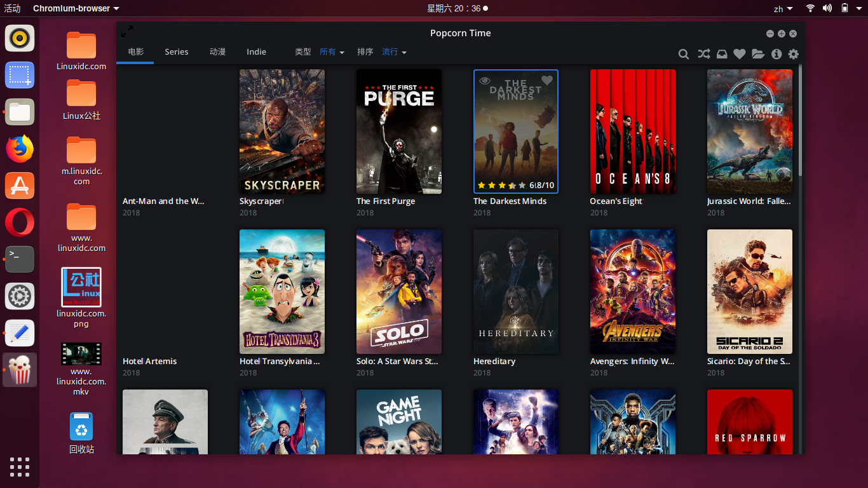
Task: Open the watchlist inbox tray icon
Action: point(722,54)
